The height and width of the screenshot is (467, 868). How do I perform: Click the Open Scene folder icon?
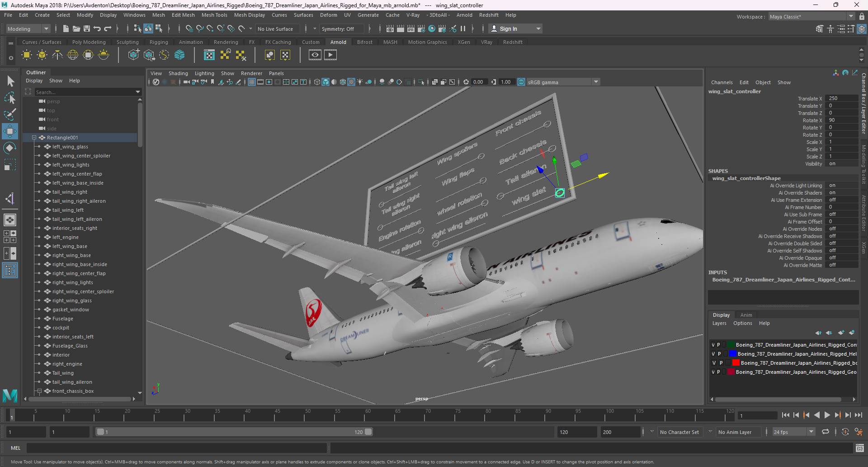76,29
